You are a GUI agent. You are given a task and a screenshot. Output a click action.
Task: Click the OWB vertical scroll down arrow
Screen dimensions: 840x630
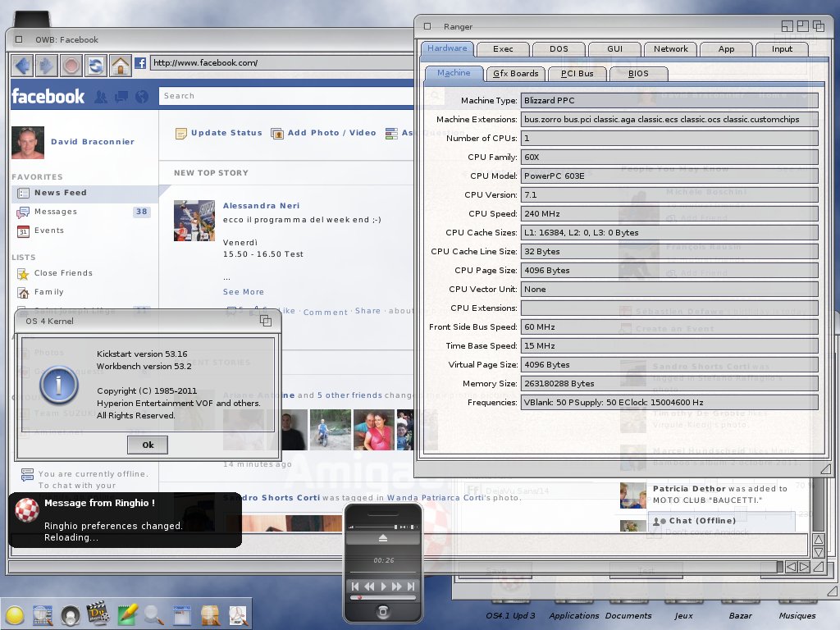pyautogui.click(x=819, y=552)
